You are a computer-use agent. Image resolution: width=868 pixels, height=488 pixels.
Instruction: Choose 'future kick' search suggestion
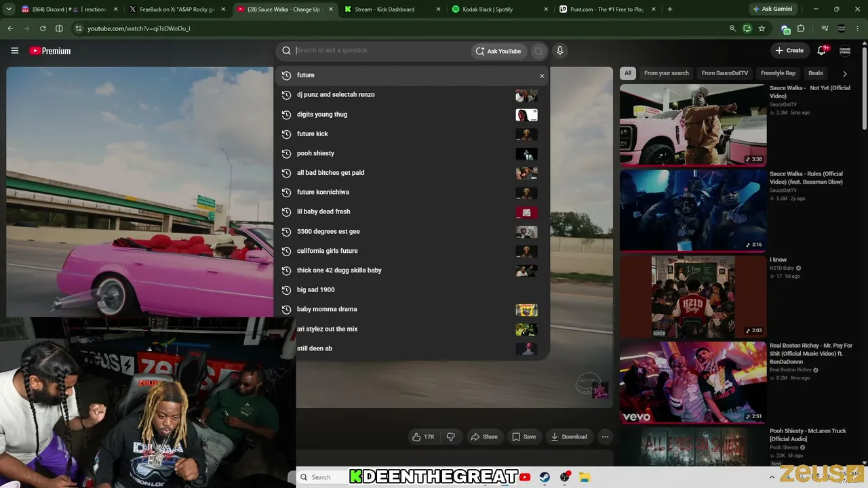tap(412, 134)
